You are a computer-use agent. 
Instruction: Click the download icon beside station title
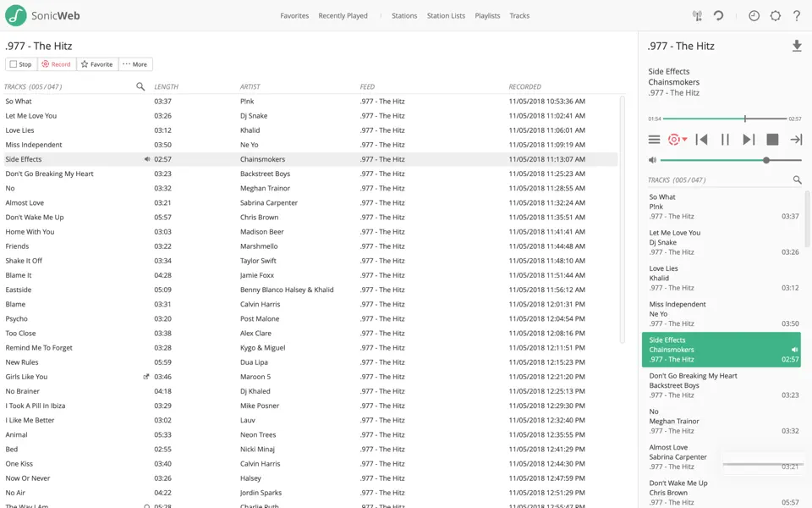click(796, 47)
